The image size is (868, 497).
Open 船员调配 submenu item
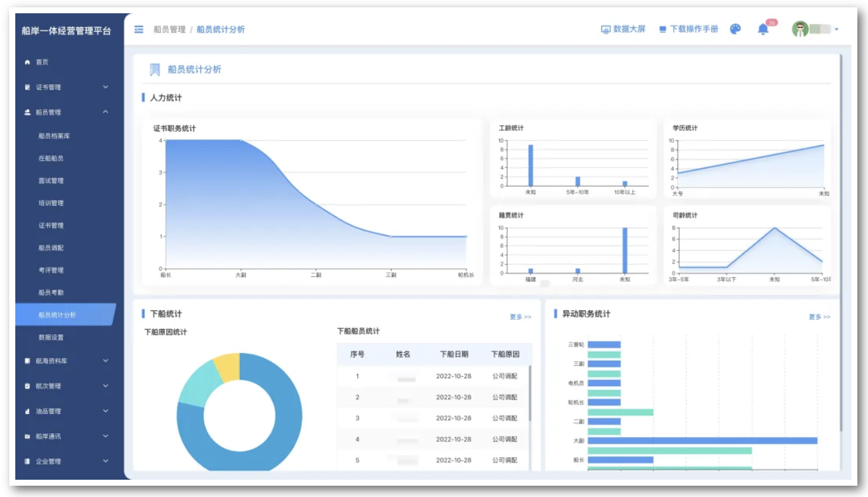coord(51,248)
